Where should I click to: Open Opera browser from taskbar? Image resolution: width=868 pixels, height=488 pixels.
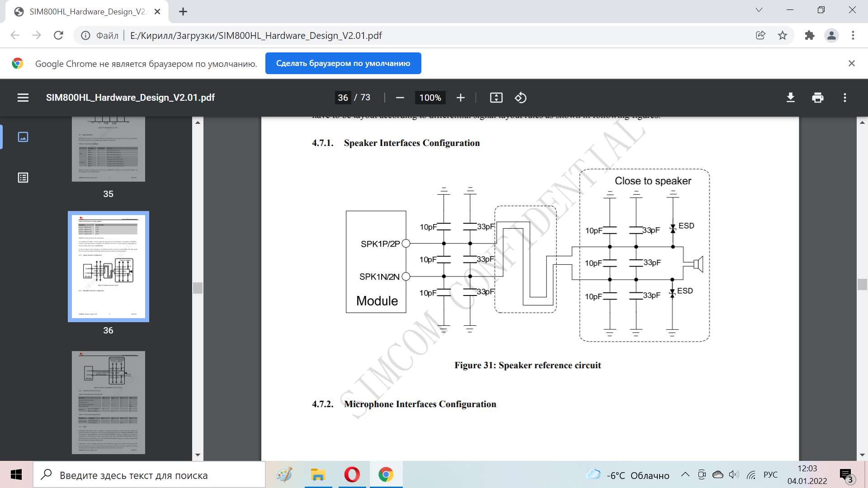(352, 474)
